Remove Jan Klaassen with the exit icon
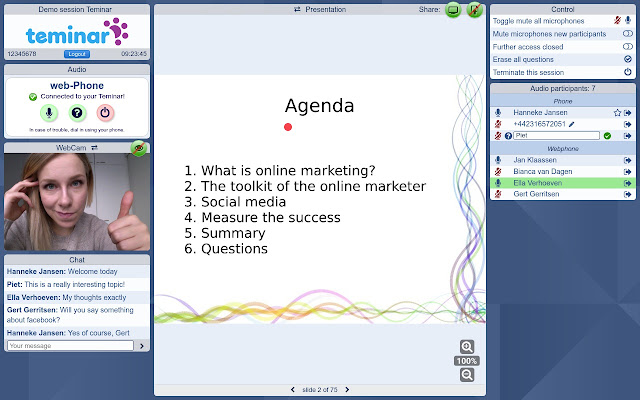640x400 pixels. (x=628, y=160)
